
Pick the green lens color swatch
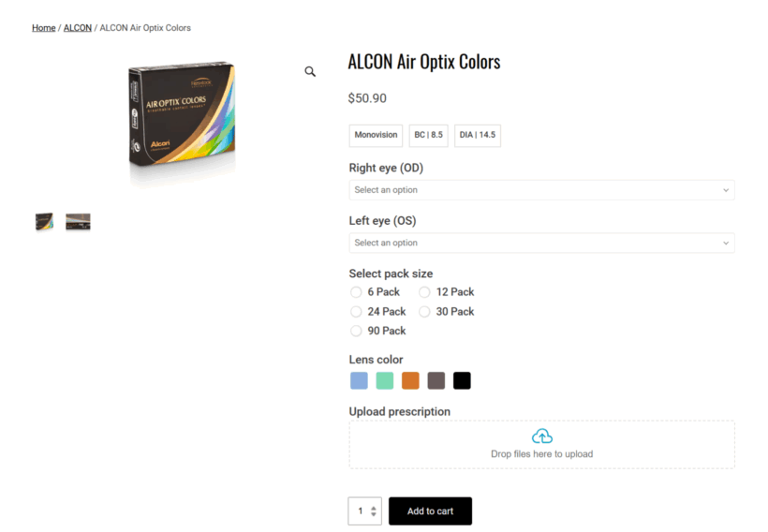[x=385, y=380]
